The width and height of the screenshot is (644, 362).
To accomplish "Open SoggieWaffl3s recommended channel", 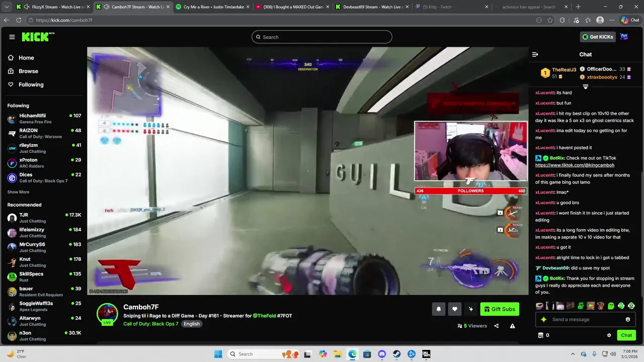I will [44, 306].
